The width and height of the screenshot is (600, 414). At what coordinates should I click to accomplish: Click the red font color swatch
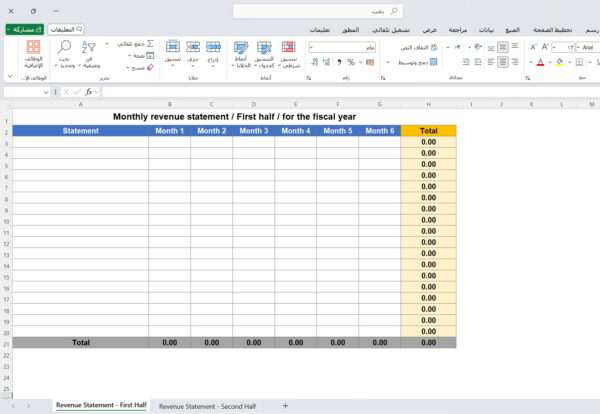click(x=539, y=62)
